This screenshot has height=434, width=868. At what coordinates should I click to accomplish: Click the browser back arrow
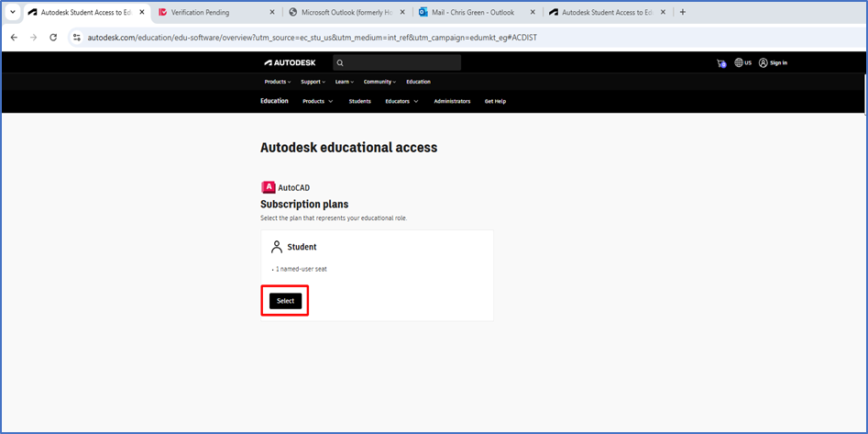pos(14,38)
